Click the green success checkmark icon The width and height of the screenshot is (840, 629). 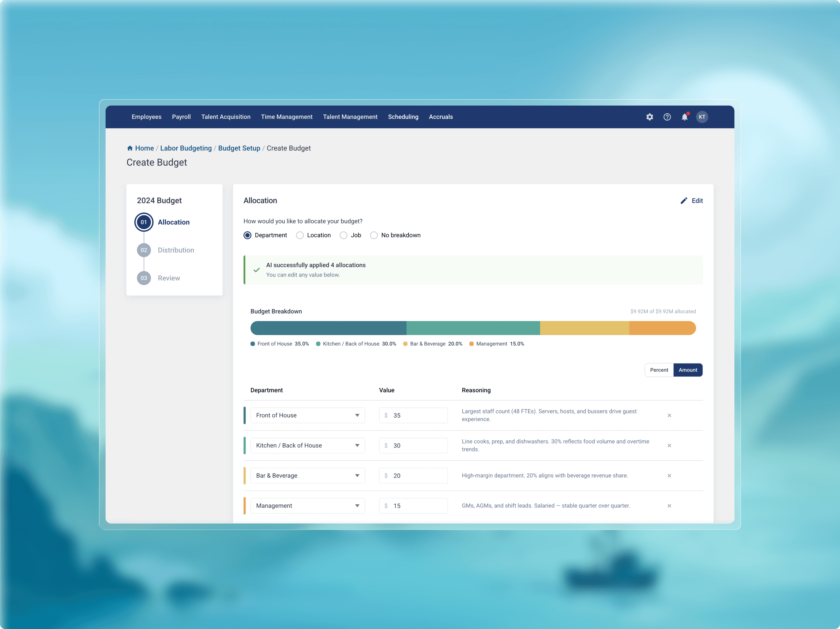point(257,270)
